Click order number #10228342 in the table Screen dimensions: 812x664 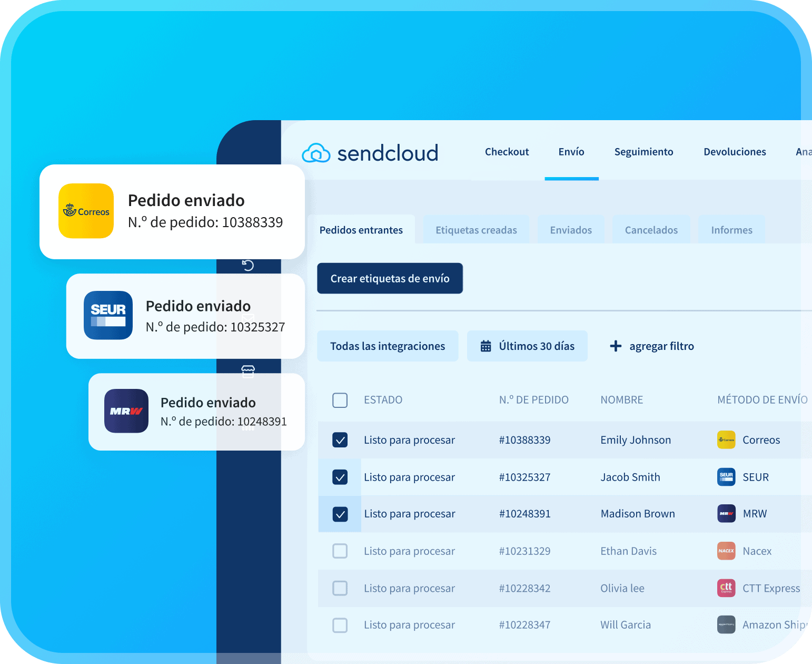[524, 588]
